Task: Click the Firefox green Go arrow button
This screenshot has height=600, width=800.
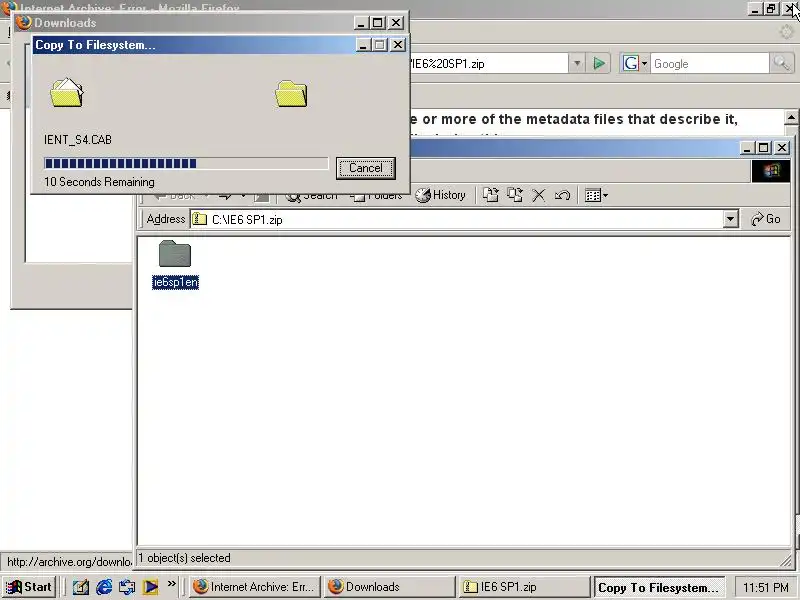Action: click(x=599, y=64)
